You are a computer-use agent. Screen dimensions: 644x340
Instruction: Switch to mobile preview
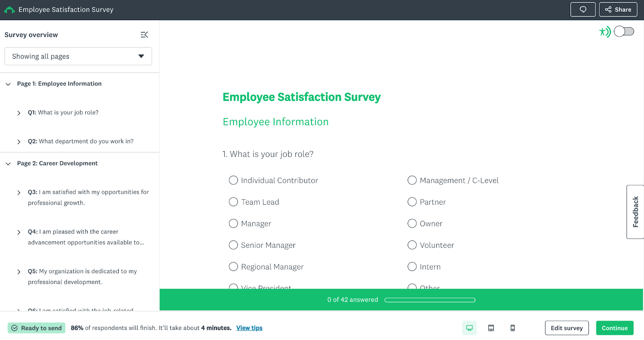pos(512,328)
